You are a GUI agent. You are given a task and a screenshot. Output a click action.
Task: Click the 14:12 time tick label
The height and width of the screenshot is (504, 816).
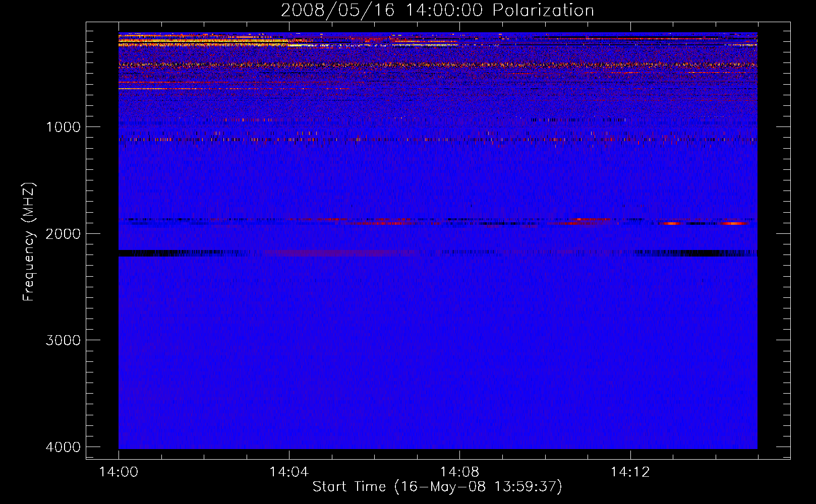[x=630, y=472]
